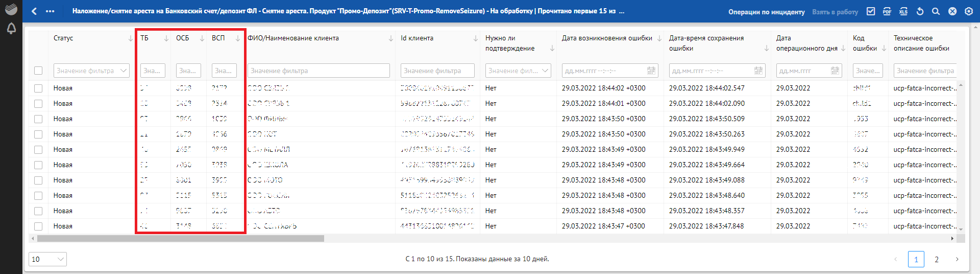Screen dimensions: 980x274
Task: Open the three-dots more menu
Action: pyautogui.click(x=50, y=11)
